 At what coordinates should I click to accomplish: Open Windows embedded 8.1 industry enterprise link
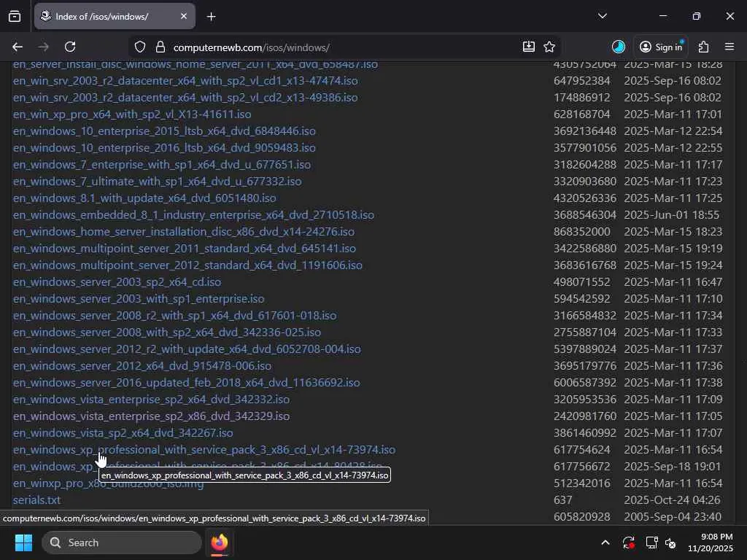point(193,215)
